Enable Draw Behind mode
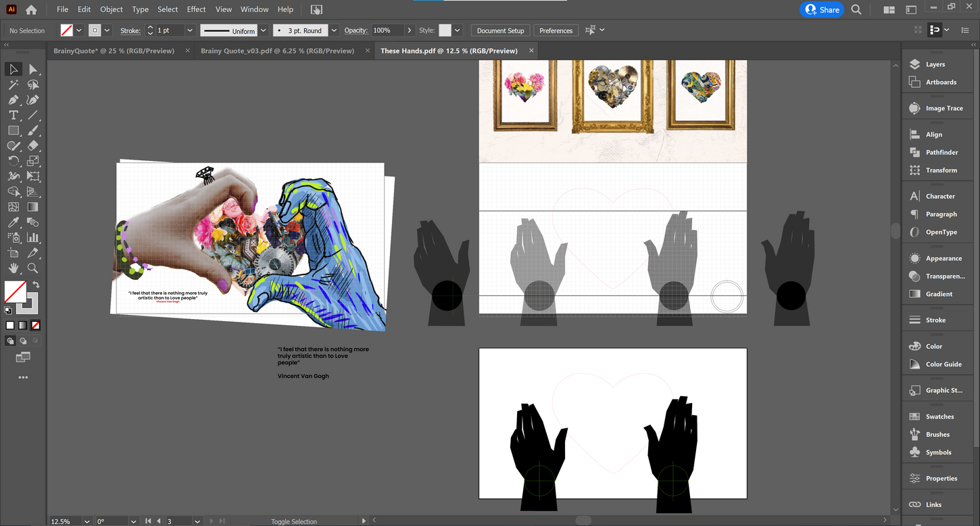Image resolution: width=980 pixels, height=526 pixels. [x=23, y=341]
